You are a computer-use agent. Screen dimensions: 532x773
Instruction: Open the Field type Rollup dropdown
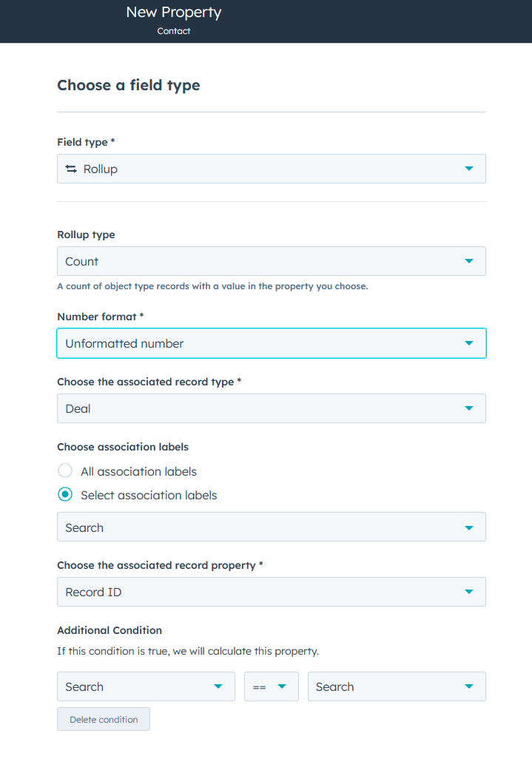pyautogui.click(x=271, y=169)
